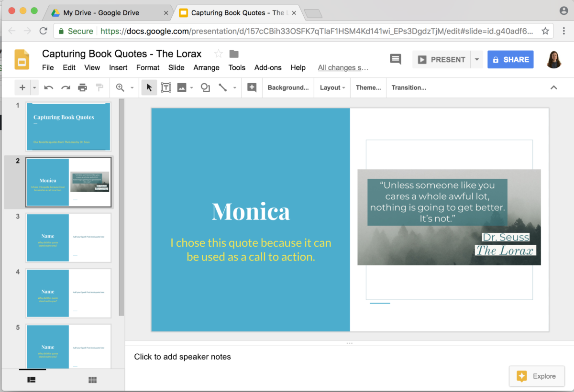Click the Paint format icon

tap(99, 87)
